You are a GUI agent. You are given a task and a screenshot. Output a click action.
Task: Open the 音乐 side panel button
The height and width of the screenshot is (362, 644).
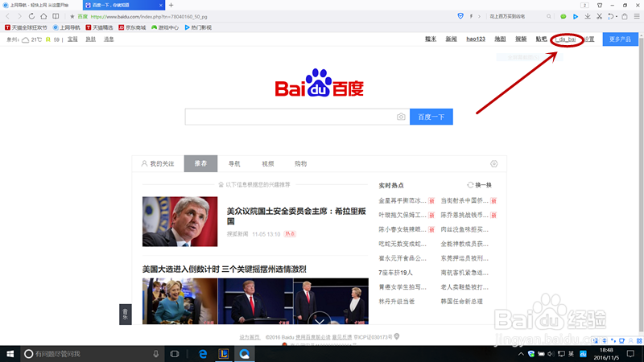tap(126, 315)
